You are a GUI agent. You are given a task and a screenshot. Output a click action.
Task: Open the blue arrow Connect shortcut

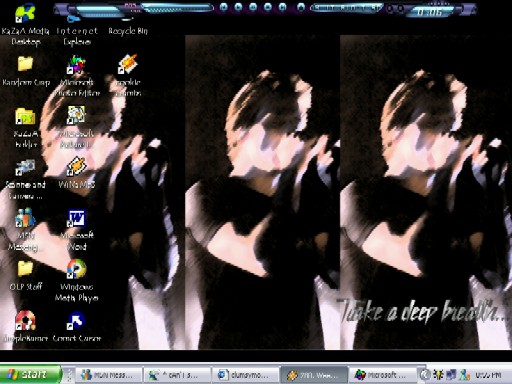77,327
